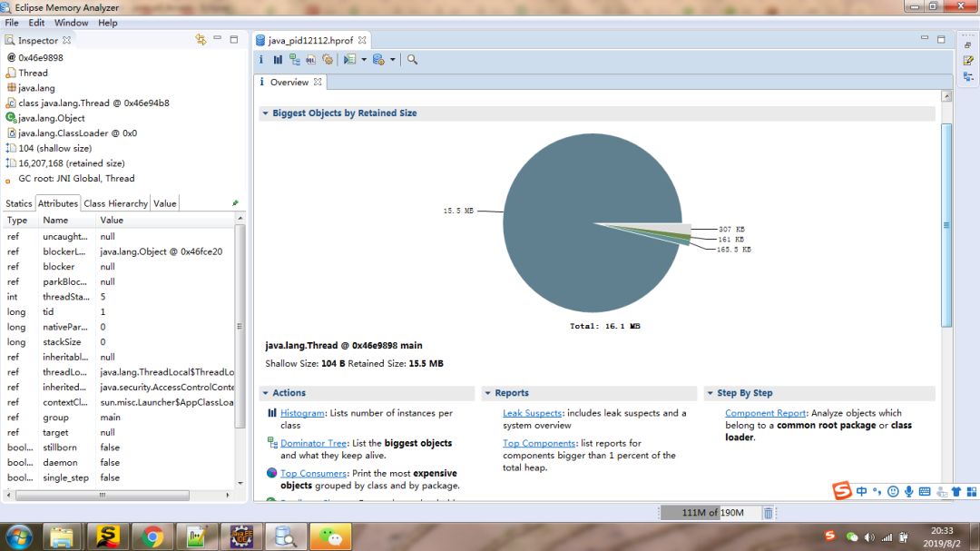Click the Inspector horizontal scrollbar
The height and width of the screenshot is (551, 980).
pos(102,496)
